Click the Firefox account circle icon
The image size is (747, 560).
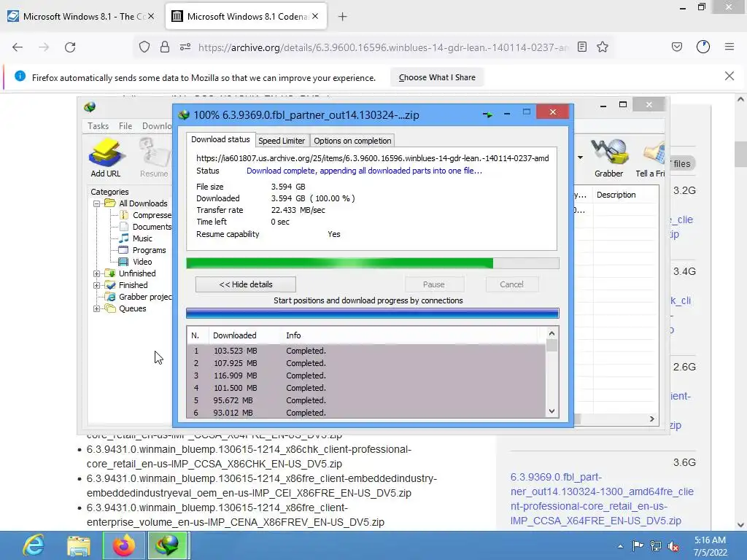(x=703, y=47)
